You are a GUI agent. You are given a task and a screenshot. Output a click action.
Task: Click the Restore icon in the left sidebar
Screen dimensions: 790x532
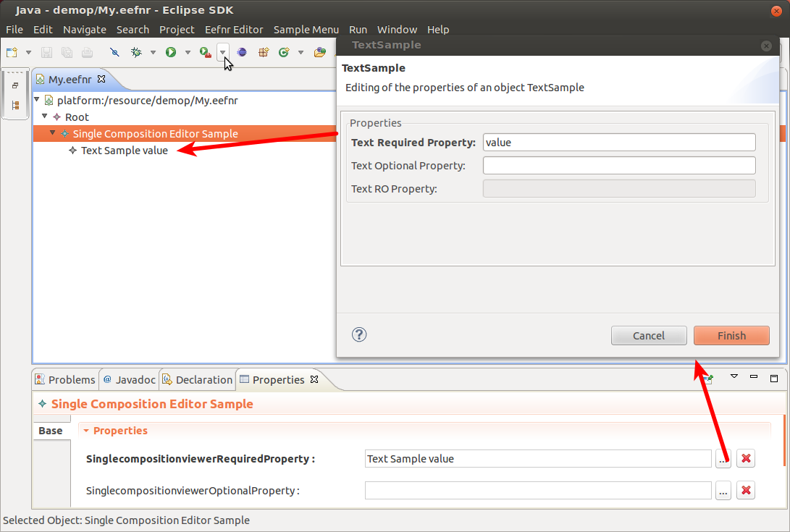(x=15, y=85)
